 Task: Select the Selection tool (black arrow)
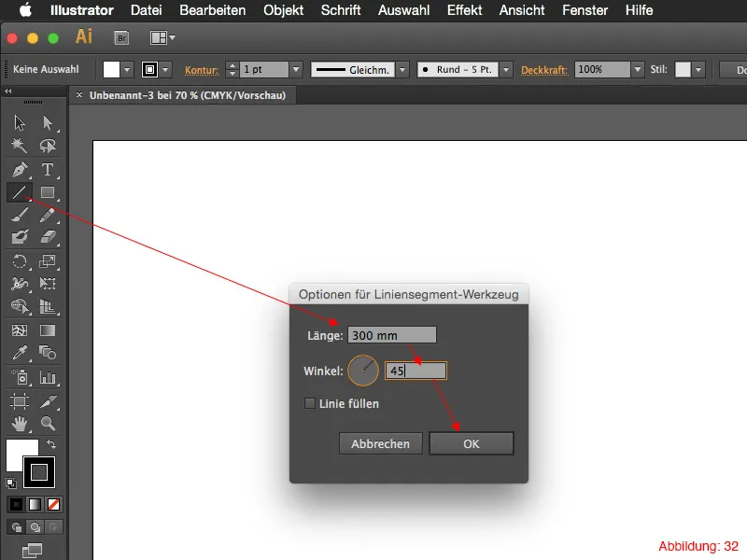coord(20,123)
